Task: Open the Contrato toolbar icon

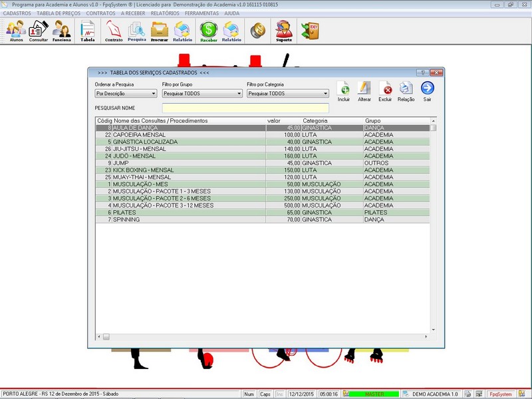Action: pyautogui.click(x=114, y=31)
